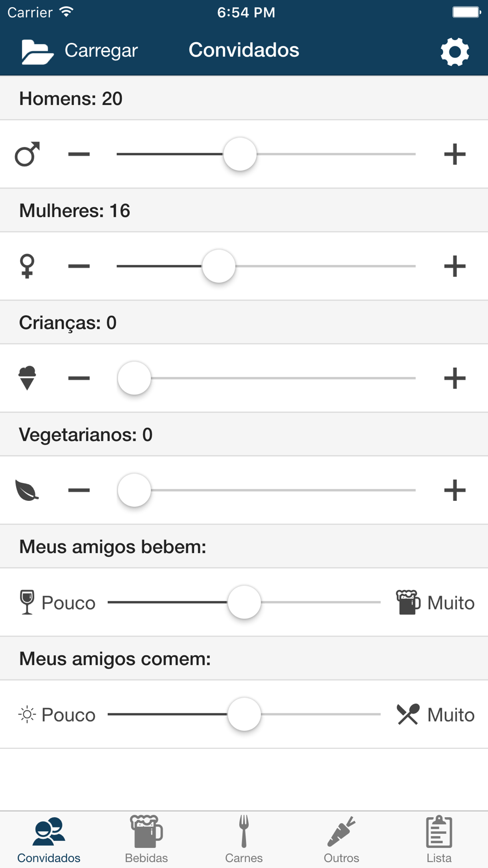488x868 pixels.
Task: Click the Mulheres slider handle
Action: point(219,266)
